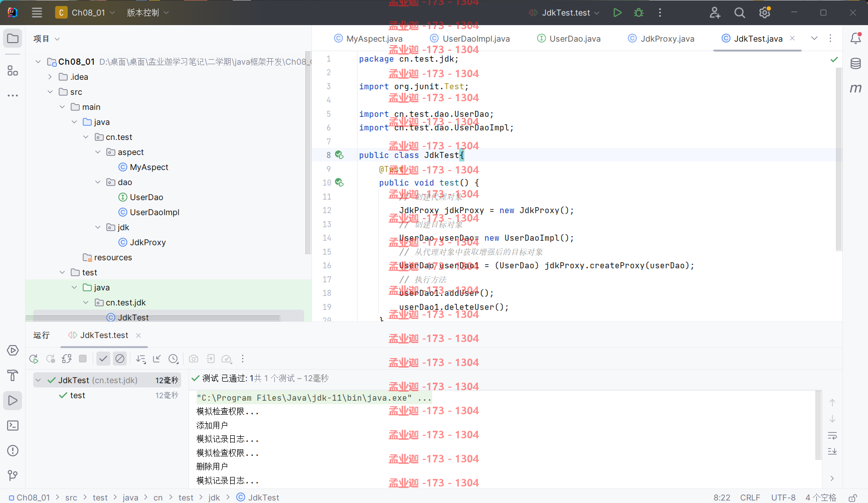
Task: Click run gutter icon beside test method
Action: [339, 183]
